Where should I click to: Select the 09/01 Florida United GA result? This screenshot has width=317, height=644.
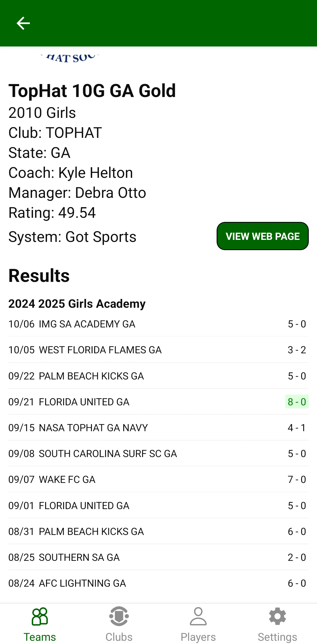click(158, 506)
